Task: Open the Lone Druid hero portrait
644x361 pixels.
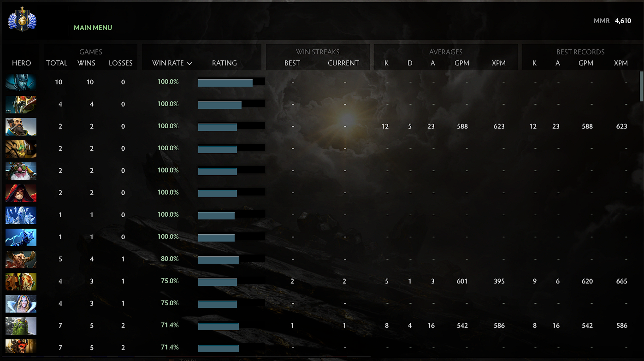Action: click(x=21, y=281)
